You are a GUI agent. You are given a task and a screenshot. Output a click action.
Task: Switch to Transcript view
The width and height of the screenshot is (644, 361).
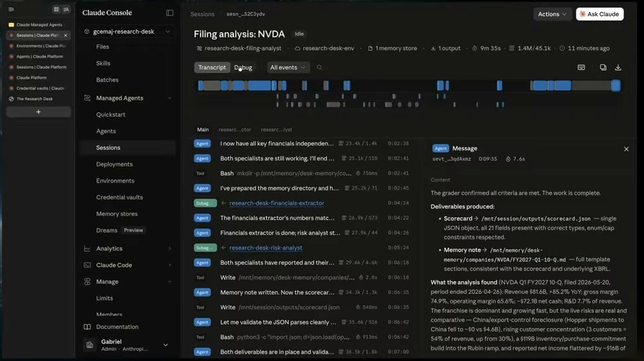212,67
